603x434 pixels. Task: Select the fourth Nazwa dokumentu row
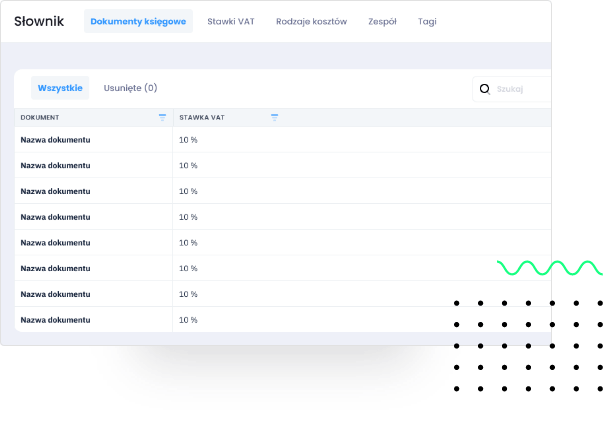click(56, 217)
